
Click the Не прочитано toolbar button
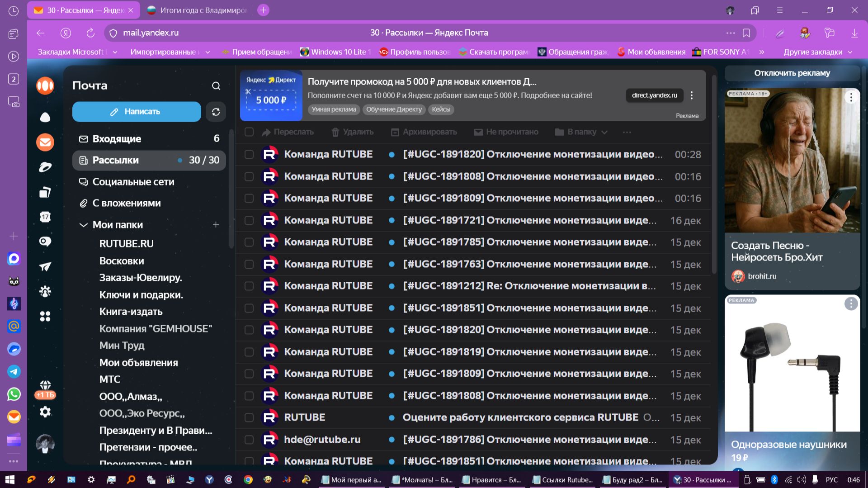(x=506, y=132)
